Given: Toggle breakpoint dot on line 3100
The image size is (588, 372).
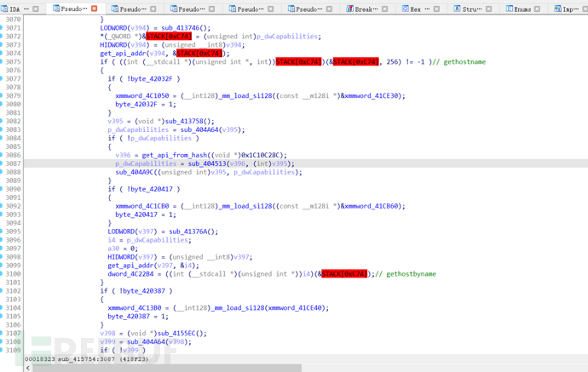Looking at the screenshot, I should coord(3,274).
